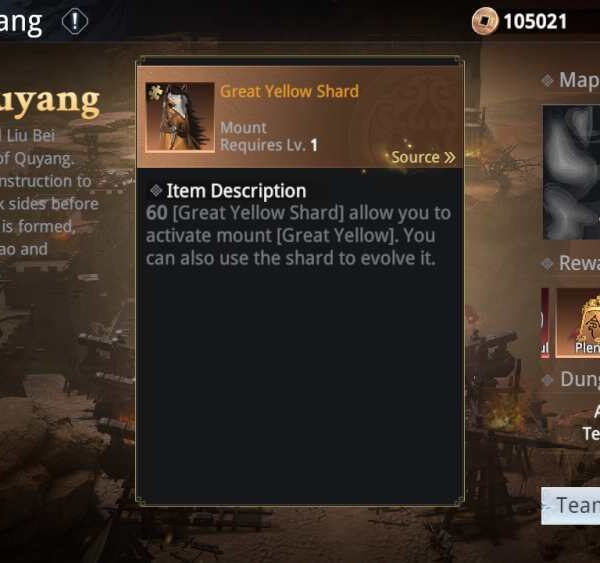Click the Quyang dungeon title text

(50, 102)
